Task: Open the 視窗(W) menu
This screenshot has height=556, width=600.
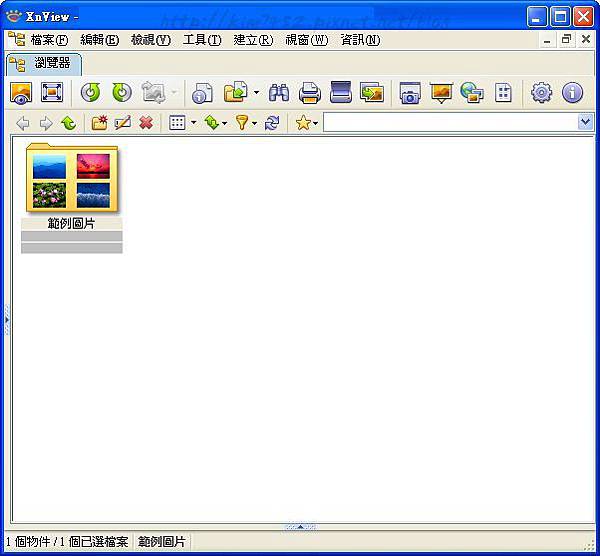Action: pyautogui.click(x=307, y=40)
